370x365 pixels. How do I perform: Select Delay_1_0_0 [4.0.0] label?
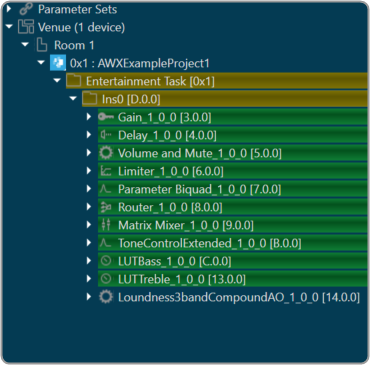(167, 135)
